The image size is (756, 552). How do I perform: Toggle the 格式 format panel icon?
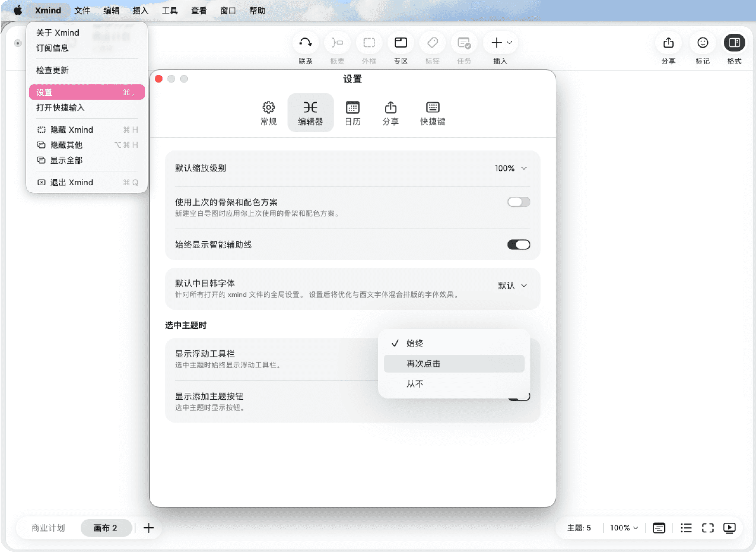coord(734,43)
